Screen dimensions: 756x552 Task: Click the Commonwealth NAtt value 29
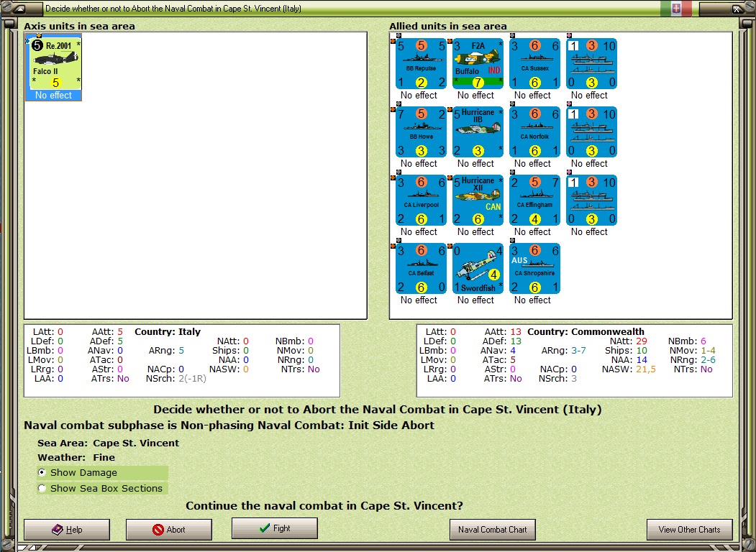coord(641,341)
